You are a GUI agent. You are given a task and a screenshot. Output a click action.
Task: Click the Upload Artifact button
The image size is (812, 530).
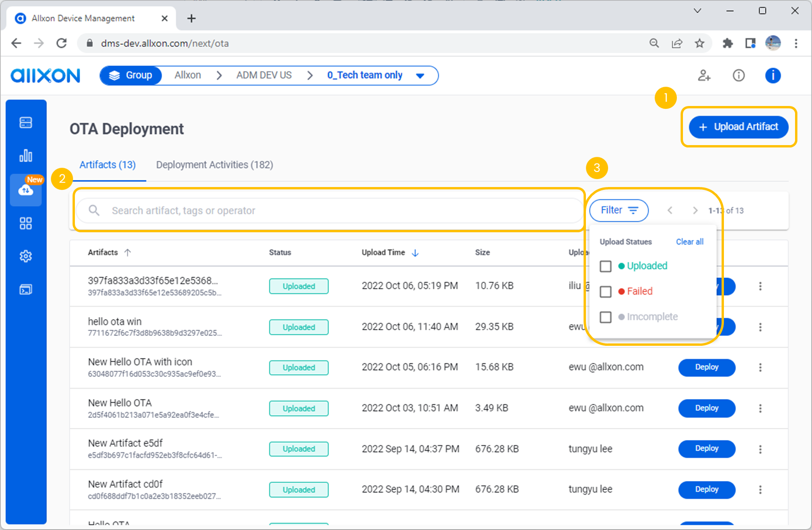tap(739, 127)
